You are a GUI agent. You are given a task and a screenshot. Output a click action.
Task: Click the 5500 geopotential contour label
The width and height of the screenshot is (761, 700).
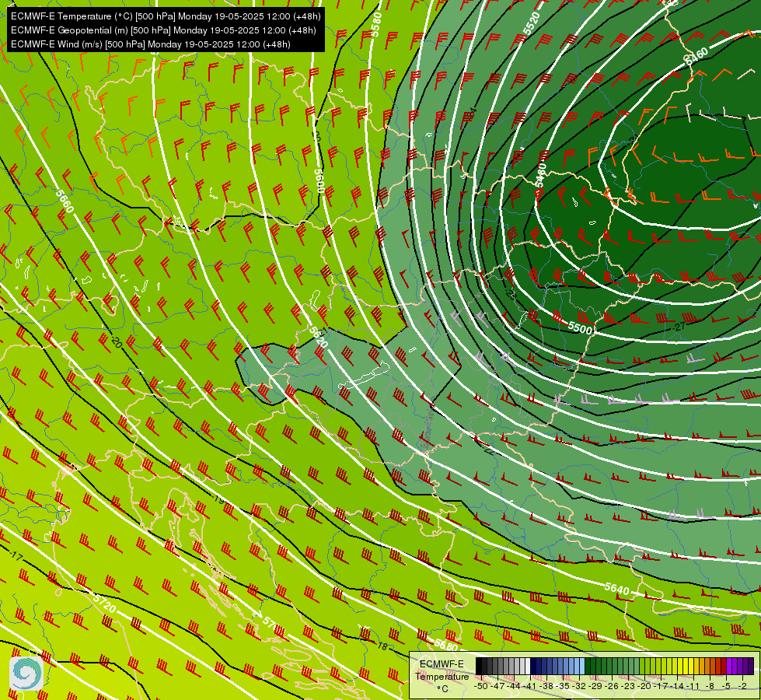pyautogui.click(x=580, y=328)
